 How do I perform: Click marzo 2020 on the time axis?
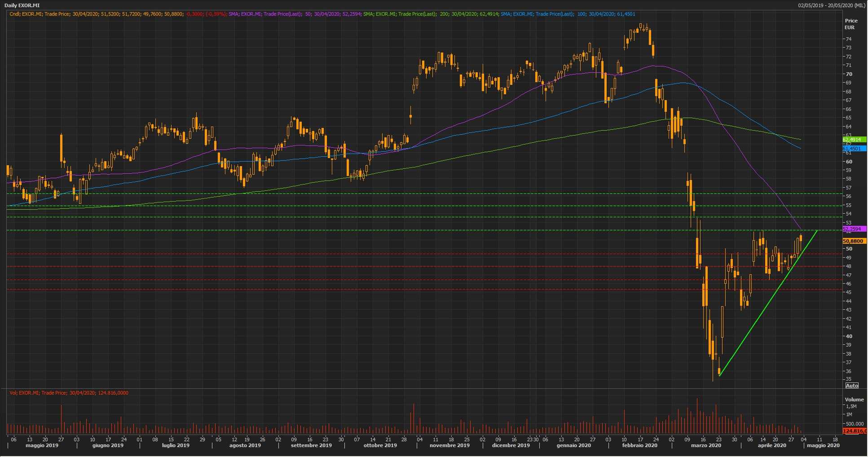tap(706, 445)
